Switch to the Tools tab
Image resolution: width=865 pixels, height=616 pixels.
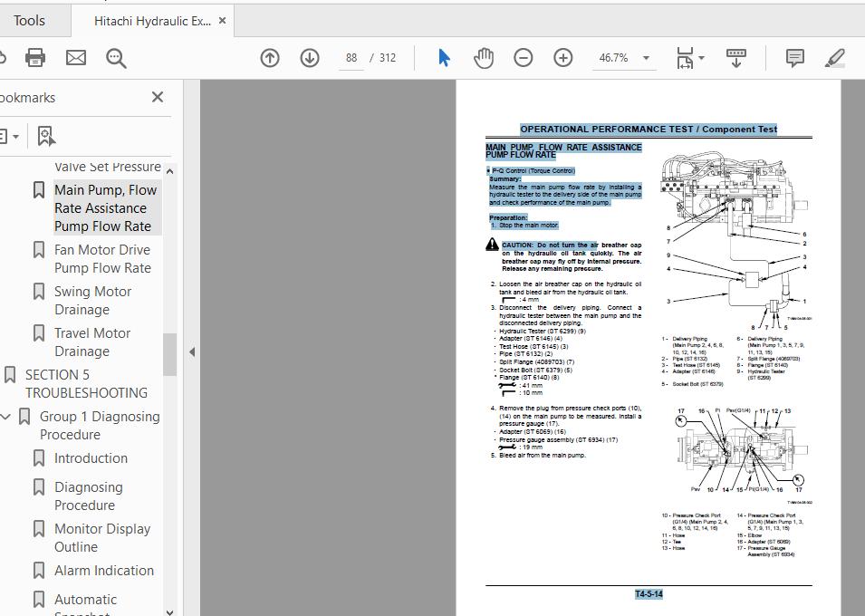point(30,19)
